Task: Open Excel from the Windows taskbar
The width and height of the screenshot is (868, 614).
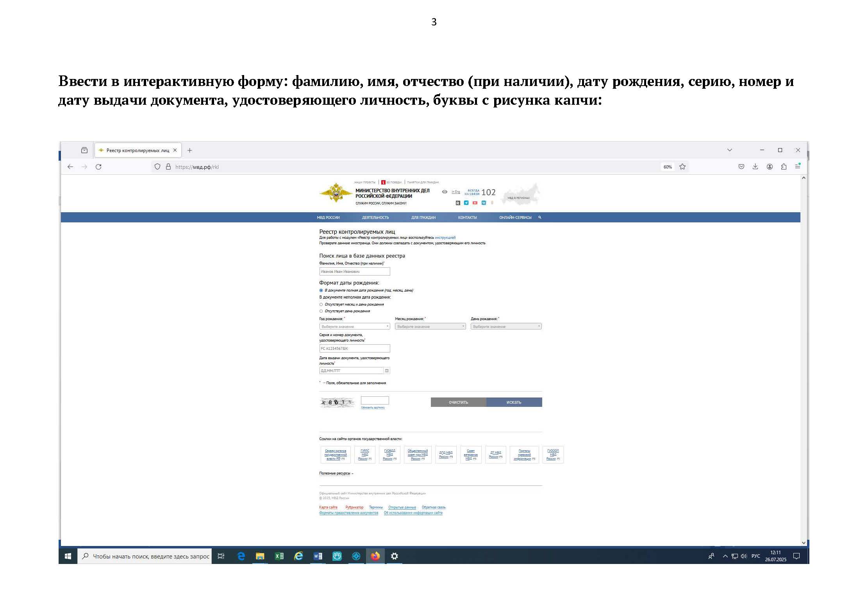Action: (279, 556)
